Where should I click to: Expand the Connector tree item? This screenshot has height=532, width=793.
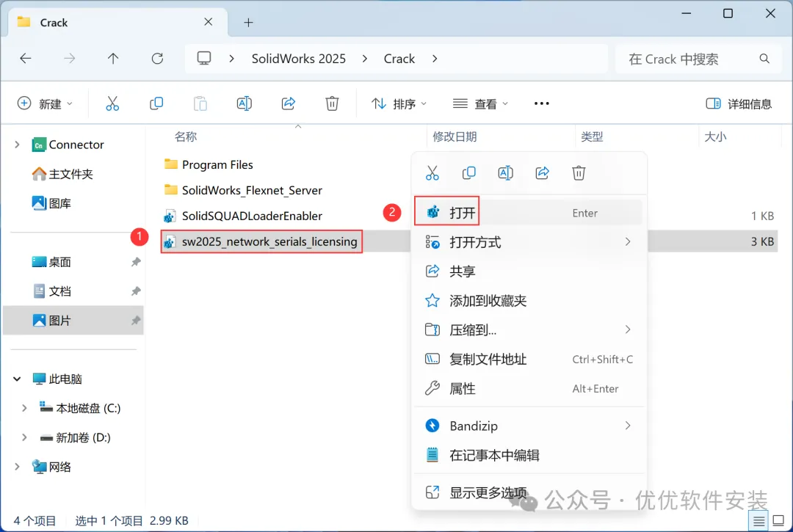click(17, 145)
